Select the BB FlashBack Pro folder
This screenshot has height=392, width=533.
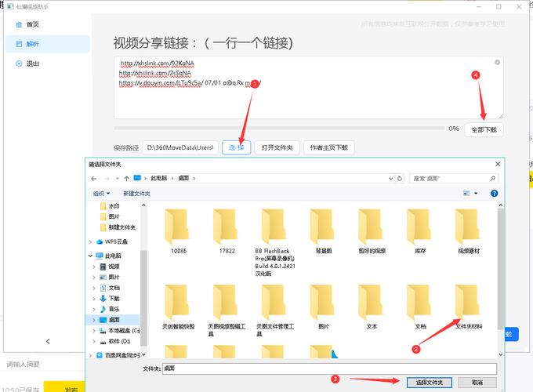click(x=275, y=242)
